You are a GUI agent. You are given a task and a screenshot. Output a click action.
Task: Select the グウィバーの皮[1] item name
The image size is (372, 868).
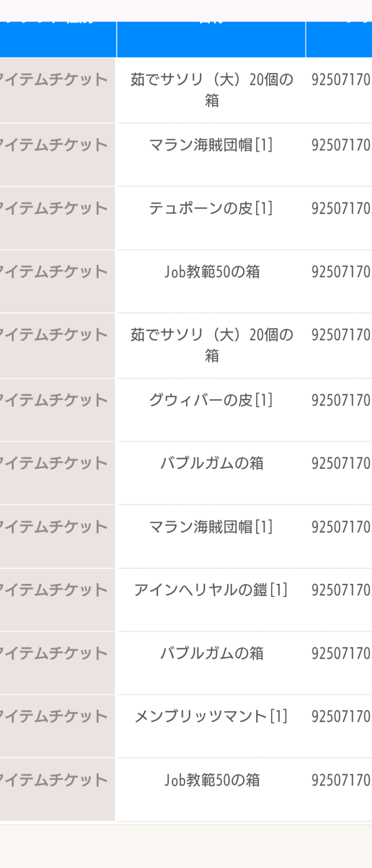(x=211, y=400)
